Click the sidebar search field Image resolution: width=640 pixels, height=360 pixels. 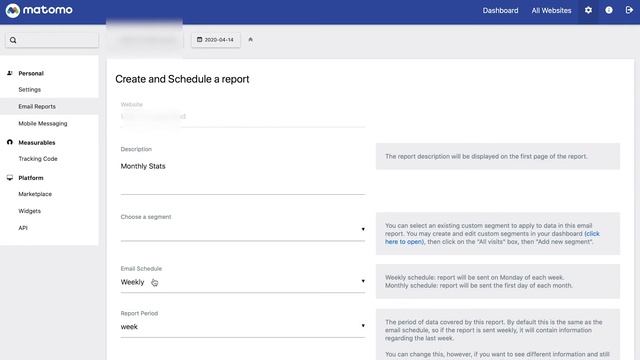click(x=52, y=40)
